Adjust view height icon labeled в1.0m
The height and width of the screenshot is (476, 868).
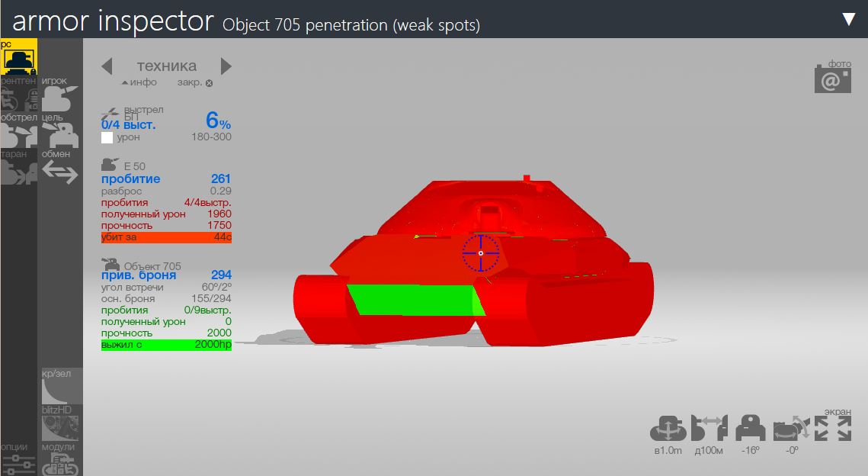point(668,429)
